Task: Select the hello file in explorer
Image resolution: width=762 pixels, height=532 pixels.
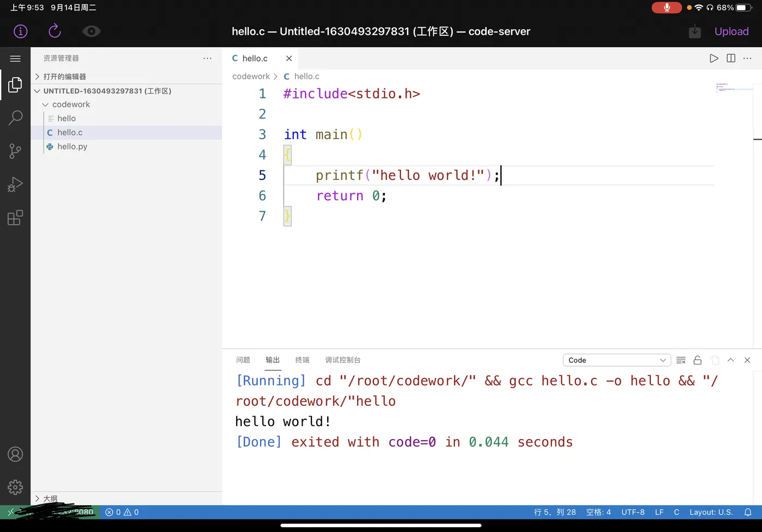Action: [126, 119]
